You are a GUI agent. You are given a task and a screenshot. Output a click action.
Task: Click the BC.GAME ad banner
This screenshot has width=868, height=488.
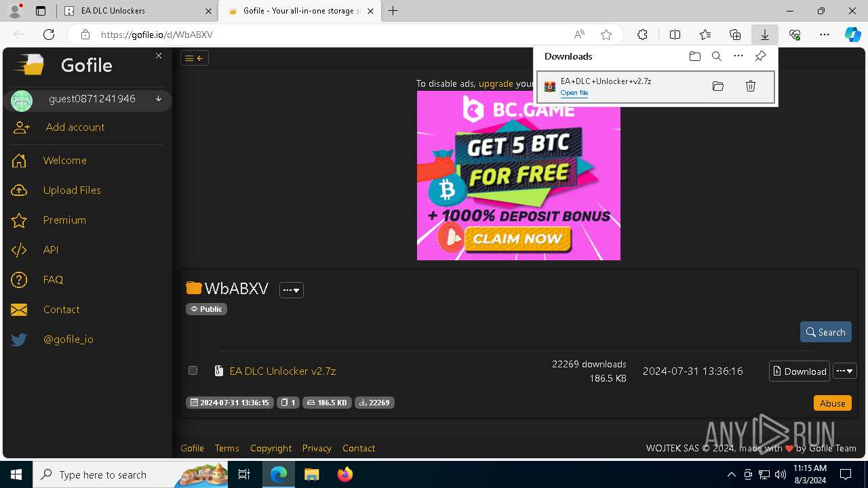(x=519, y=176)
